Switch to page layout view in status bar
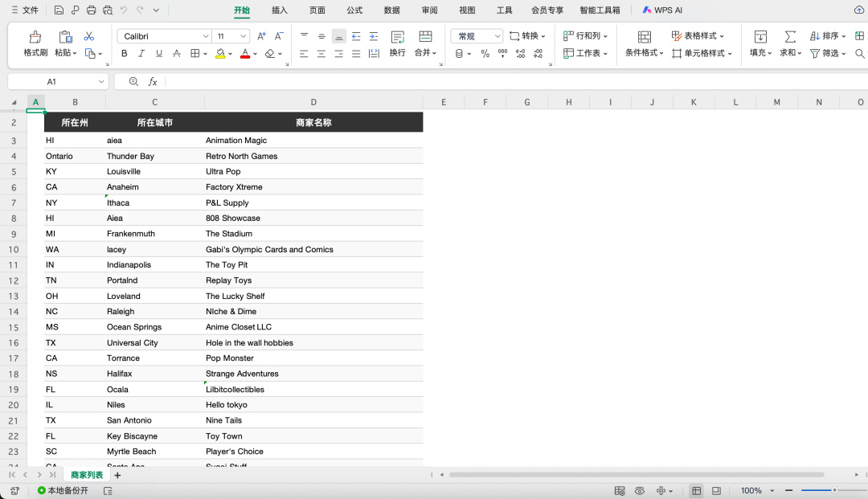 coord(716,491)
